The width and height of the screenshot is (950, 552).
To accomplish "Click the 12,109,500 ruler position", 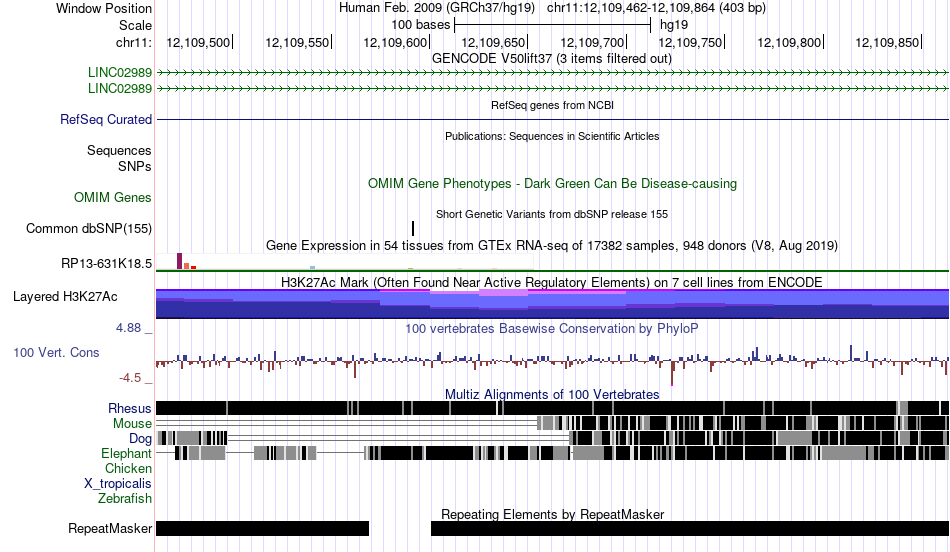I will [x=199, y=42].
